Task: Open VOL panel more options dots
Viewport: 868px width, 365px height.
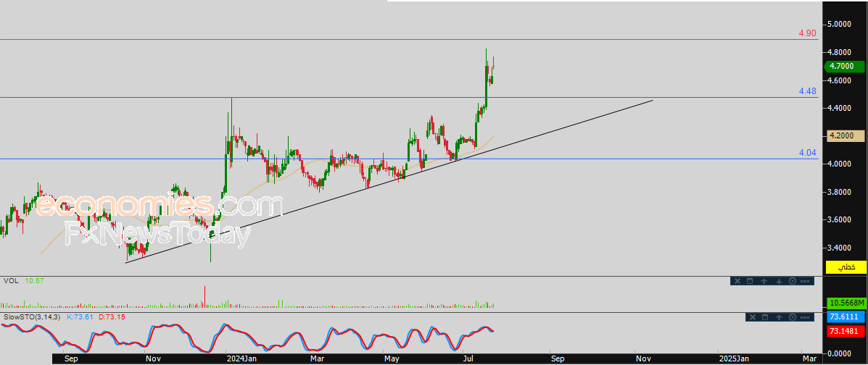Action: (805, 281)
